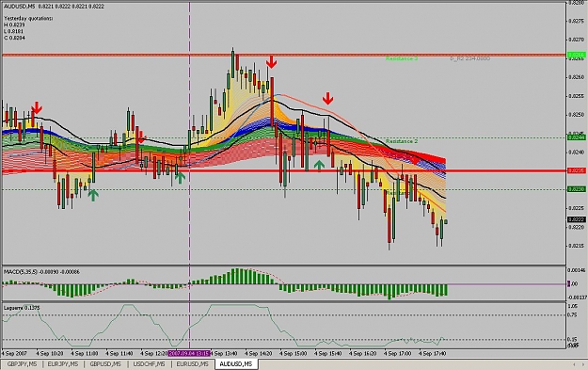Click the 0.00146 MACD scale value
The width and height of the screenshot is (588, 370).
click(577, 270)
